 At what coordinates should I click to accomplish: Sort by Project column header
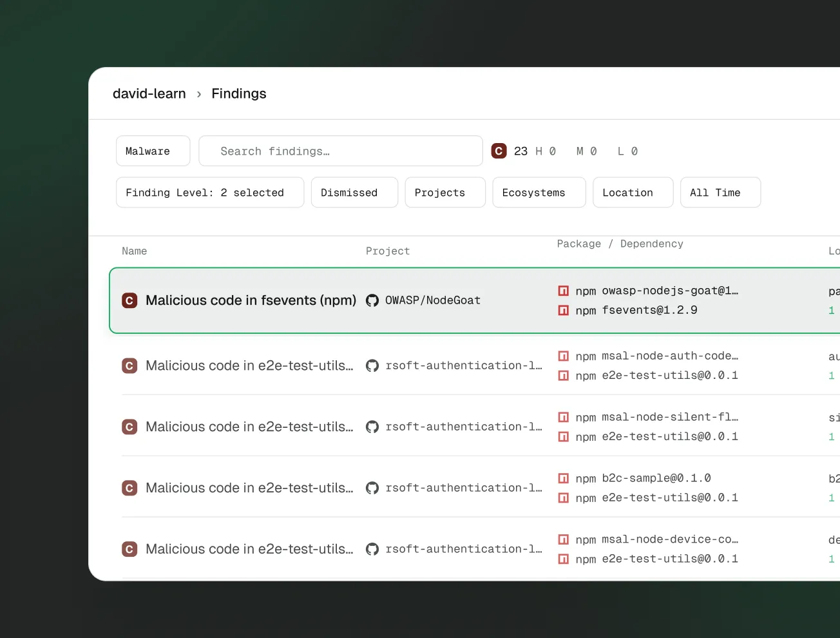pos(388,251)
